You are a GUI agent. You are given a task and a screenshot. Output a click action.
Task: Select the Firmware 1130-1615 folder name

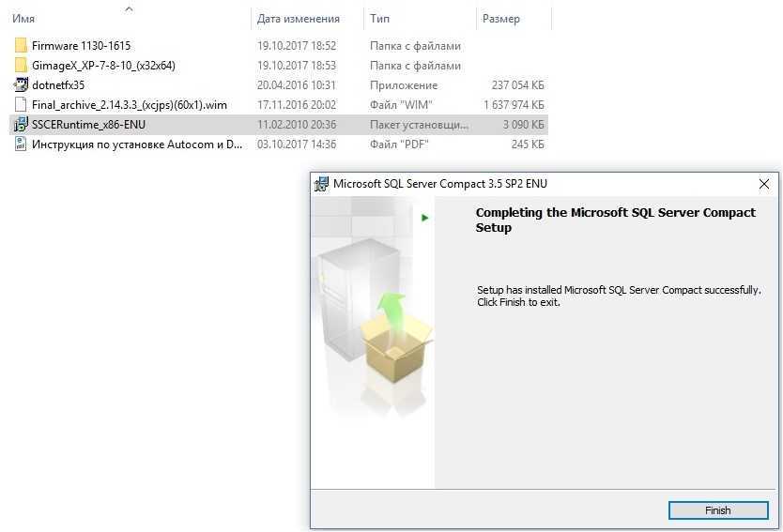(81, 45)
